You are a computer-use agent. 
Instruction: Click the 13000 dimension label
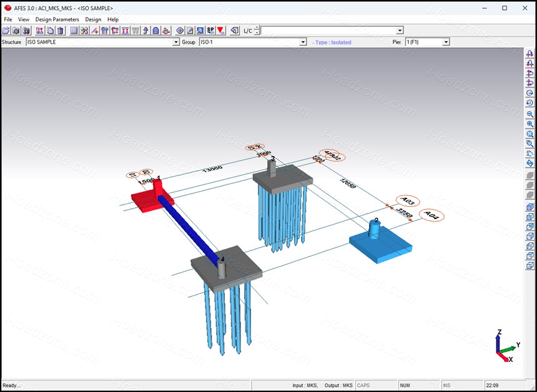click(x=213, y=169)
